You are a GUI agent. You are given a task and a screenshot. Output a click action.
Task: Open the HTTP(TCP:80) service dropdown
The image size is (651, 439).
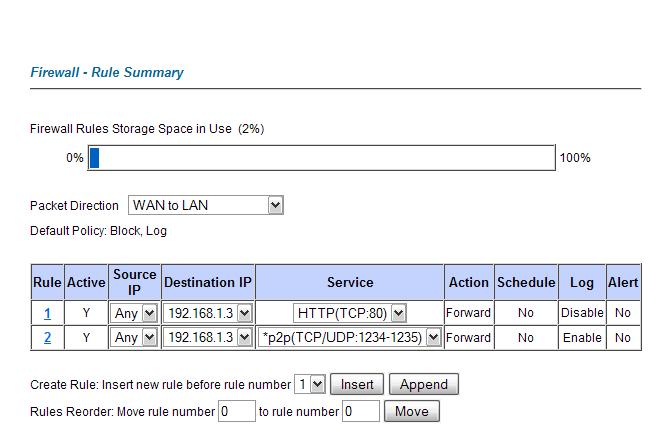coord(350,313)
